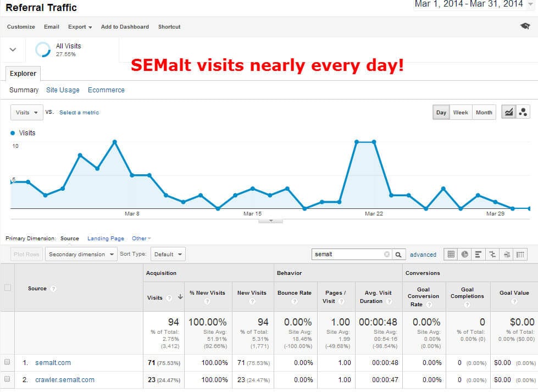This screenshot has width=538, height=392.
Task: Select the data table view icon
Action: pyautogui.click(x=451, y=255)
